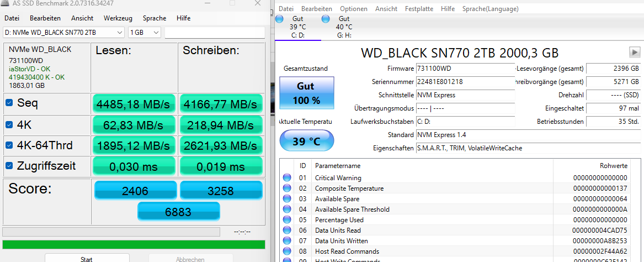Screen dimensions: 644x262
Task: Select the Composite Temperature parameter name
Action: [x=349, y=188]
